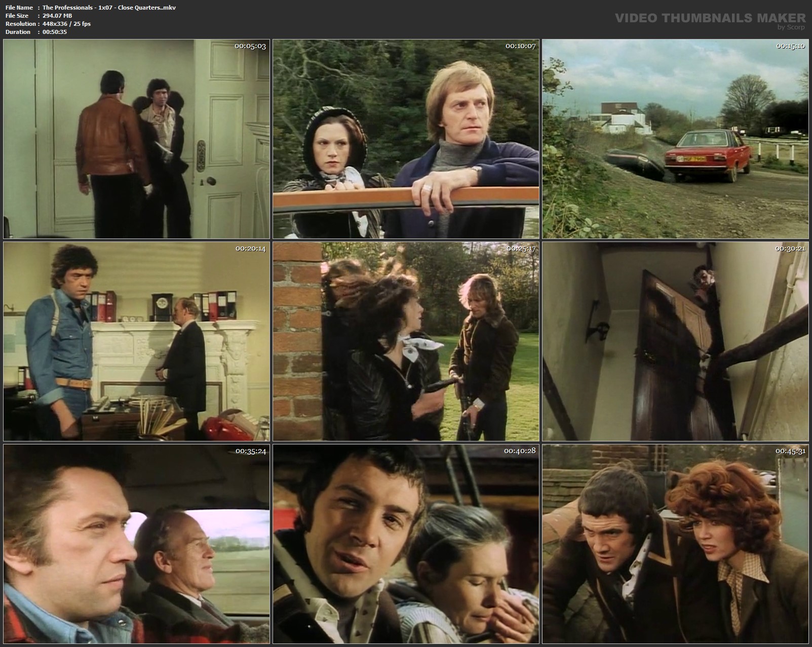Click the timestamp '00:45:31'
The width and height of the screenshot is (812, 647).
click(x=790, y=451)
